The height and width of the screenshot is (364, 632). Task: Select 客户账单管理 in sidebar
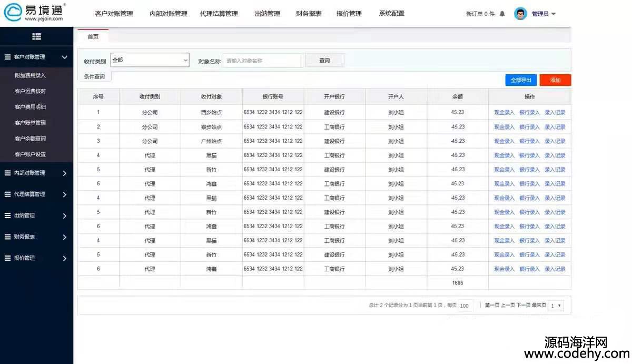pos(30,123)
